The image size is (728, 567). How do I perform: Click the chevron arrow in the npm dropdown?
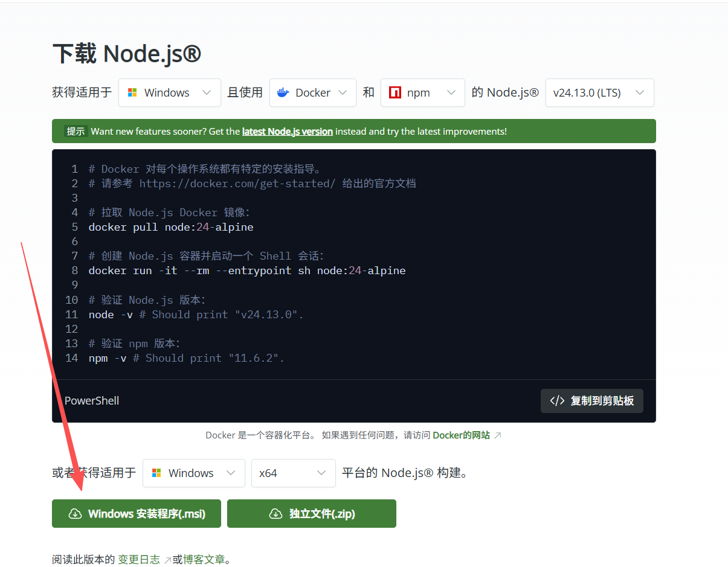tap(451, 92)
